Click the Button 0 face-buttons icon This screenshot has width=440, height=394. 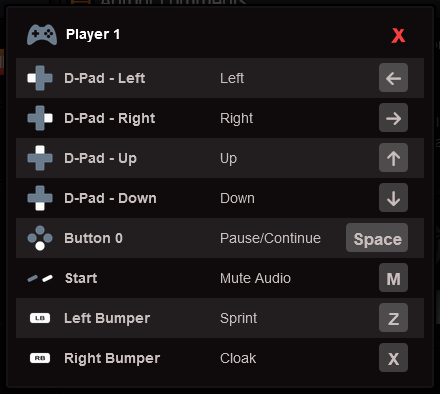[40, 238]
